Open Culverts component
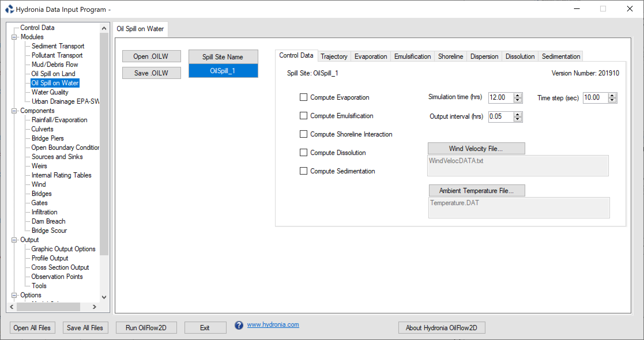Viewport: 644px width, 340px height. (x=42, y=129)
